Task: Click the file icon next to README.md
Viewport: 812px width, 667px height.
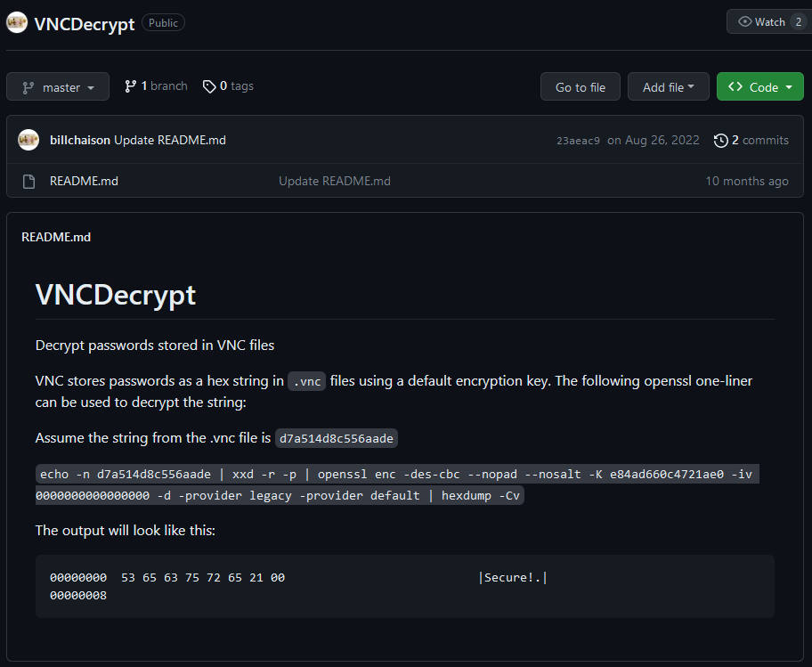Action: coord(29,182)
